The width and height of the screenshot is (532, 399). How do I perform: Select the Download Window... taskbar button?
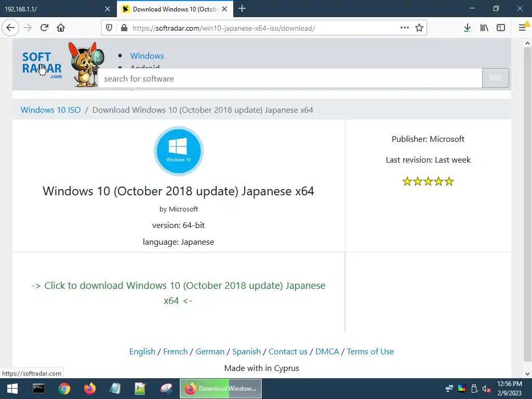[220, 389]
